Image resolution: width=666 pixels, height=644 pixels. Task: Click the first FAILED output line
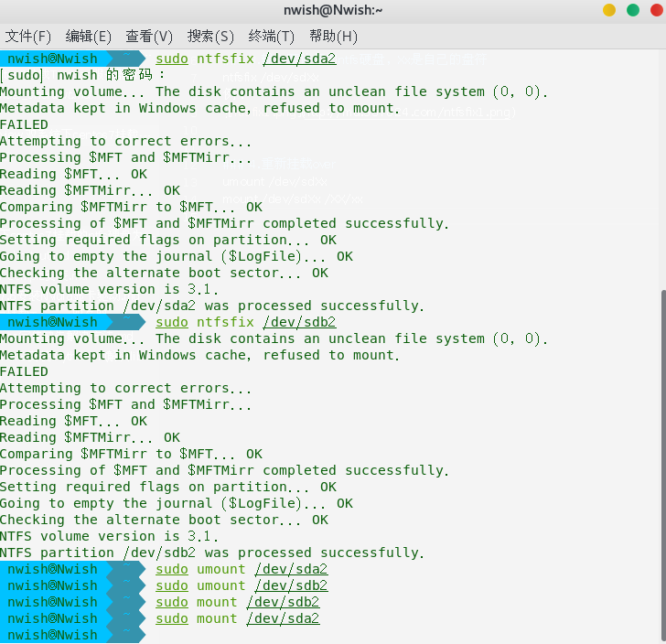24,124
